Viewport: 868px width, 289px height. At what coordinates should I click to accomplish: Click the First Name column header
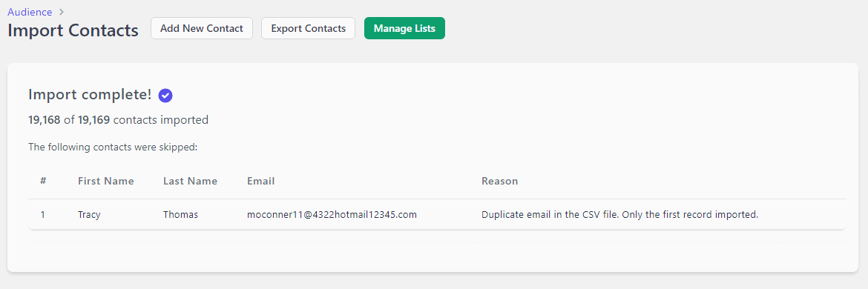[x=106, y=181]
